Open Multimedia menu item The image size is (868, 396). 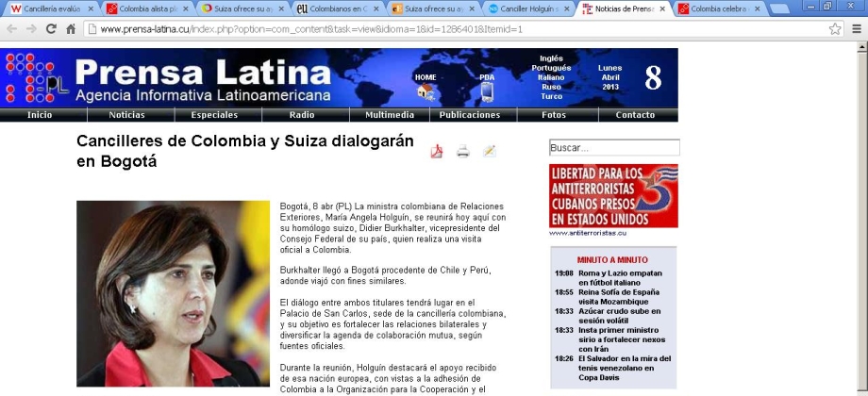tap(390, 115)
